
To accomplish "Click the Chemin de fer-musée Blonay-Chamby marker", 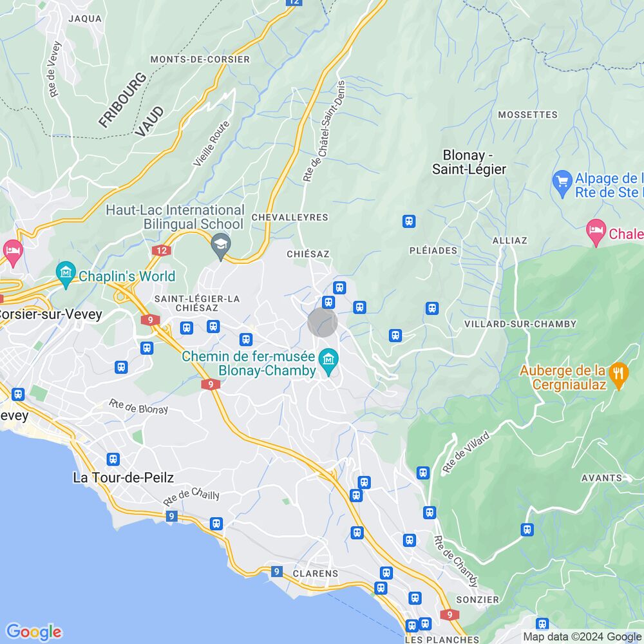I will click(328, 361).
